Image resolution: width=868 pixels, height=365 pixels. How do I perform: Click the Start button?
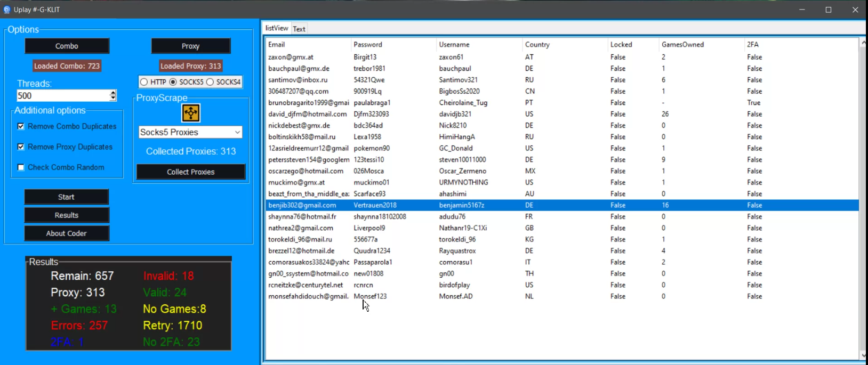67,197
